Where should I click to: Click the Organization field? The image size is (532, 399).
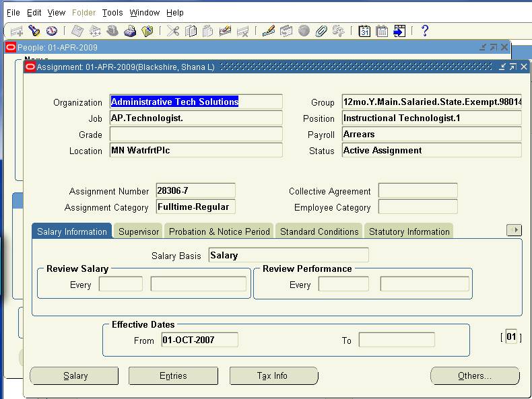click(196, 102)
